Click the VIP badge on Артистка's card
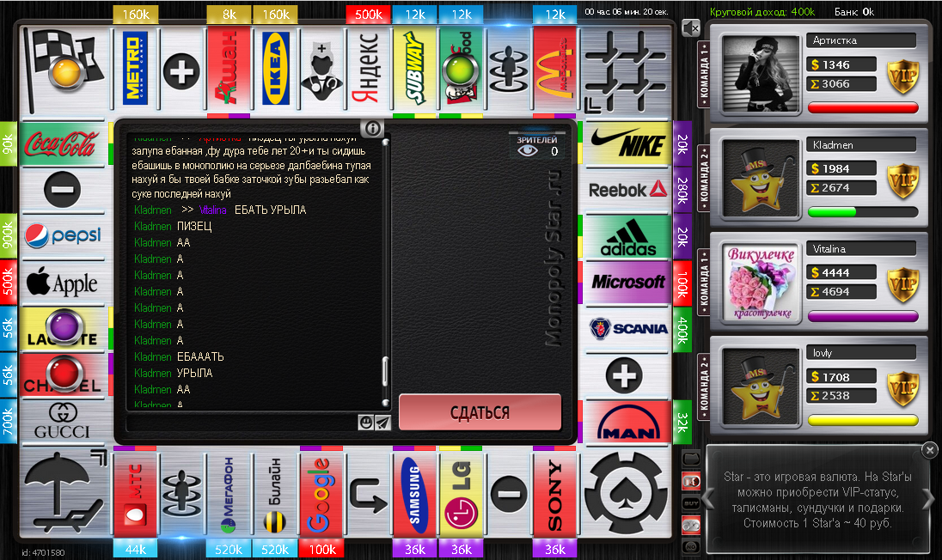The width and height of the screenshot is (942, 560). tap(903, 76)
